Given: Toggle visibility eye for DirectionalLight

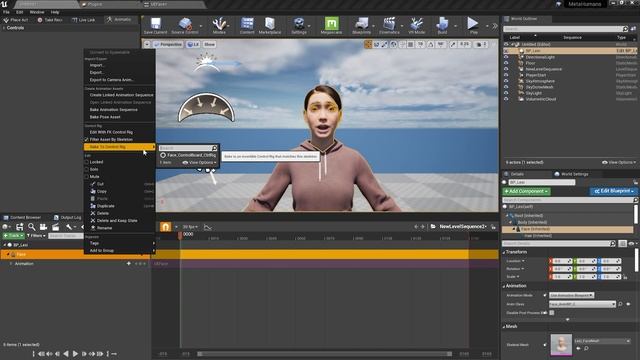Looking at the screenshot, I should [506, 57].
